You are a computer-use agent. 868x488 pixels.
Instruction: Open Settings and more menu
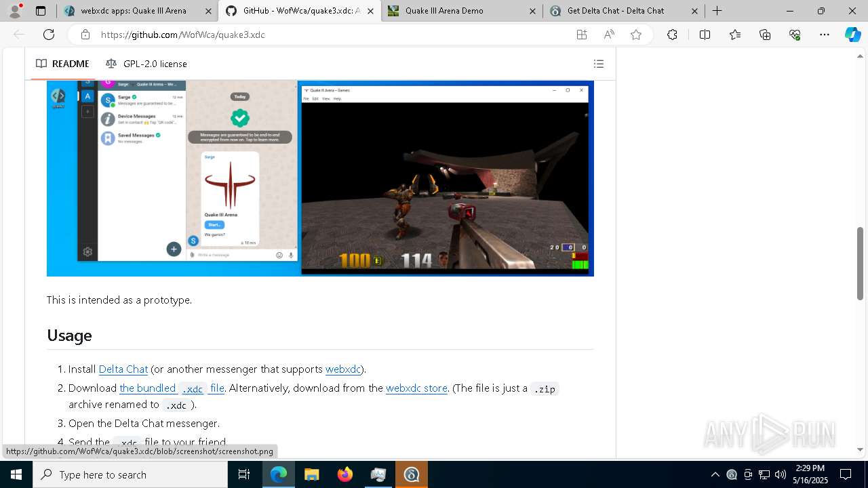point(825,35)
